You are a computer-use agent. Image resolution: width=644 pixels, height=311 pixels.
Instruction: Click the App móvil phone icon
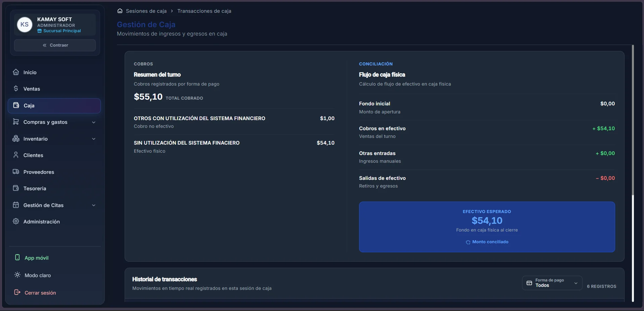pos(17,257)
